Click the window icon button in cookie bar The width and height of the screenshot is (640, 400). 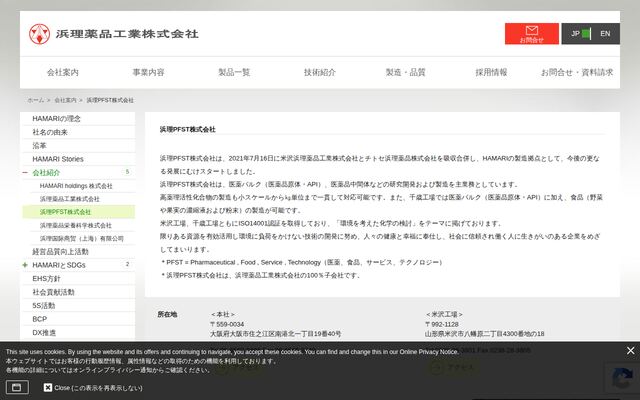[x=17, y=387]
